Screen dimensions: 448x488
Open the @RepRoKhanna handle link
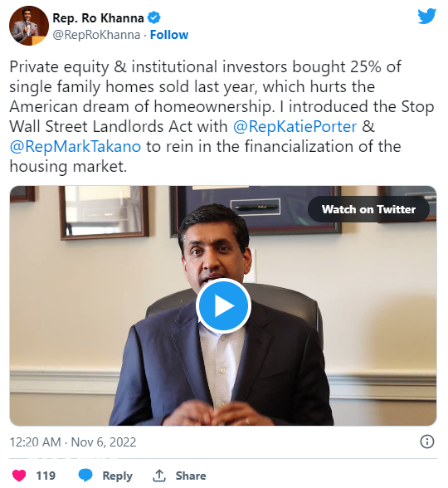coord(96,35)
